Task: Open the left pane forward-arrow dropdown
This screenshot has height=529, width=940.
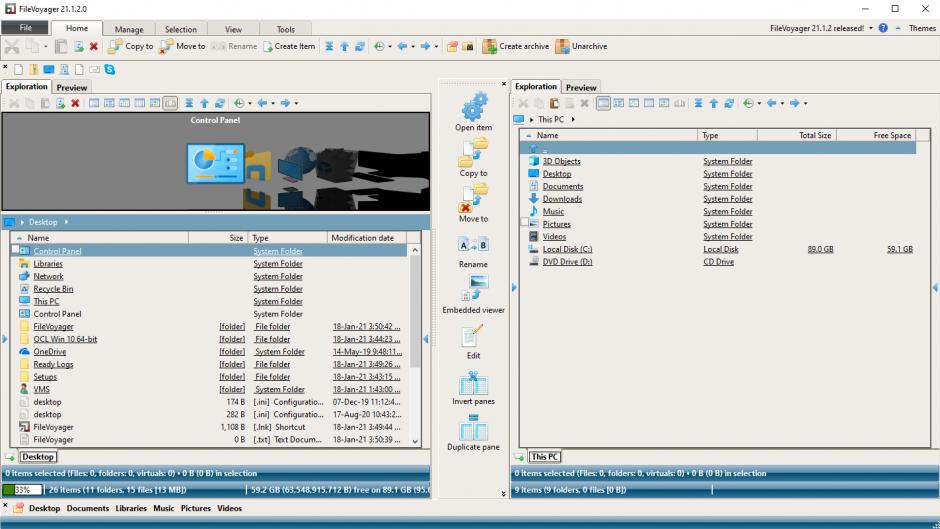Action: 296,103
